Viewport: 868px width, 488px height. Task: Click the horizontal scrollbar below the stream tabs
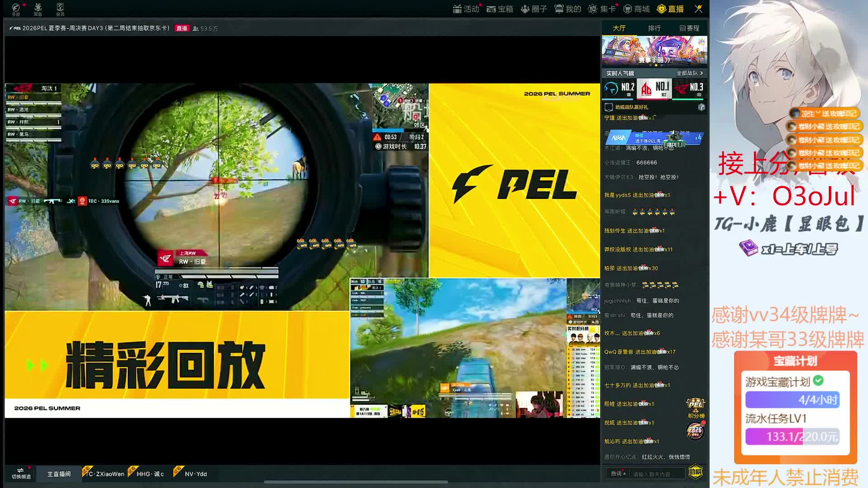pyautogui.click(x=356, y=482)
